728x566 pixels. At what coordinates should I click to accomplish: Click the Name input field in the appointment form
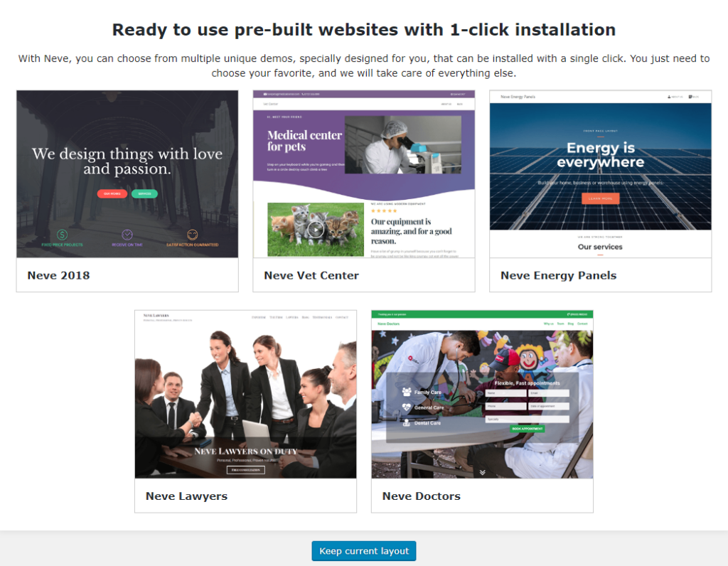tap(505, 393)
